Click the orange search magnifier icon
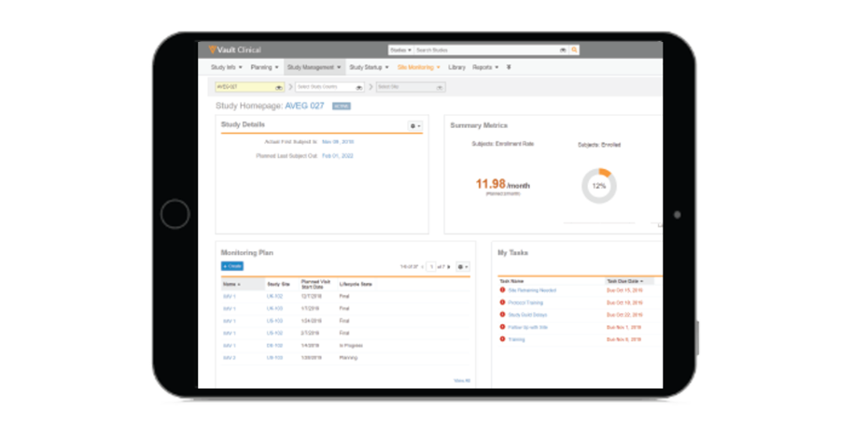Viewport: 868px width, 439px height. click(575, 50)
